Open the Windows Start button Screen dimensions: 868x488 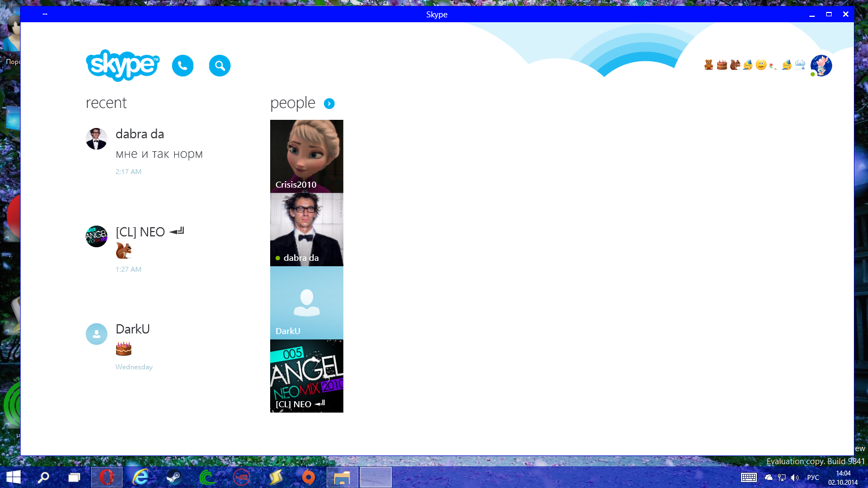(x=14, y=477)
